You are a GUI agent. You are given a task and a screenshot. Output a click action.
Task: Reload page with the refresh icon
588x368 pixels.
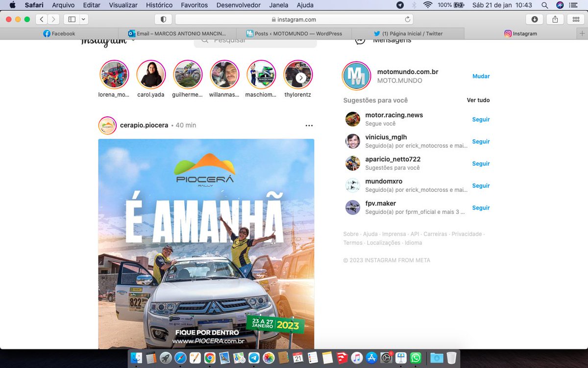pyautogui.click(x=407, y=19)
